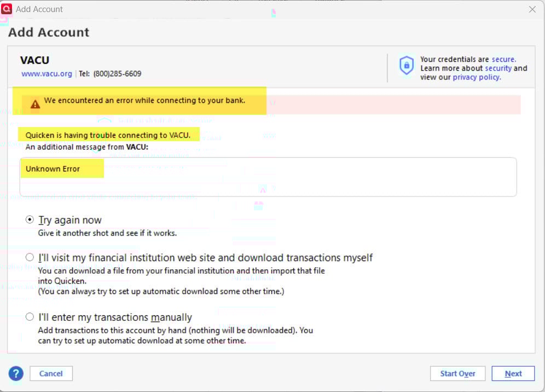The height and width of the screenshot is (392, 545).
Task: Click 'We encountered an error while connecting' message
Action: [144, 101]
